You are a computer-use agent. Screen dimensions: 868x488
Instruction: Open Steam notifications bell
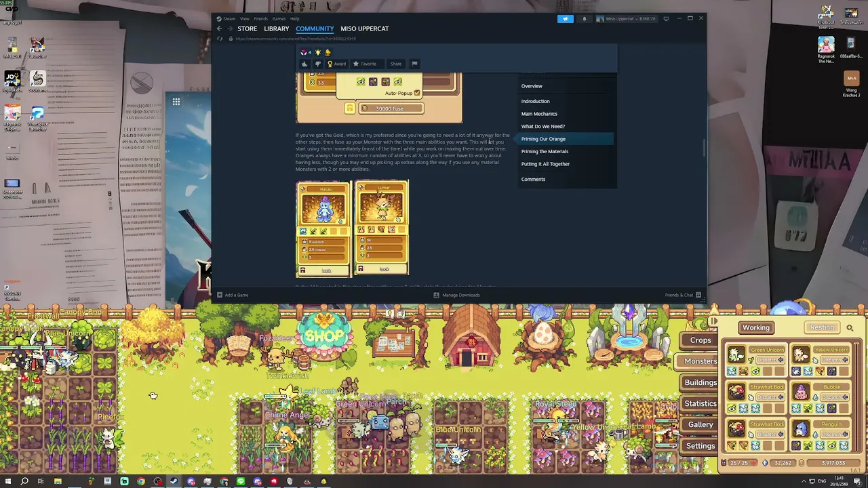[584, 18]
